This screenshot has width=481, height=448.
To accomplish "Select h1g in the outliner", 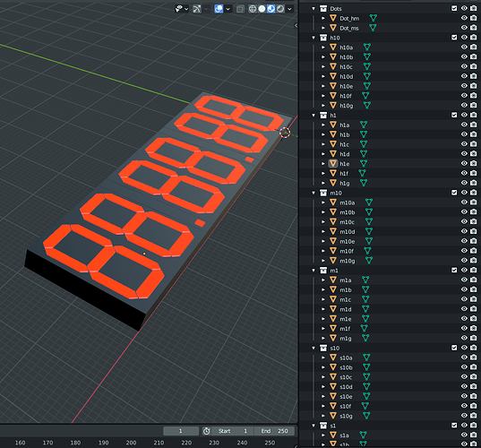I will click(x=345, y=183).
